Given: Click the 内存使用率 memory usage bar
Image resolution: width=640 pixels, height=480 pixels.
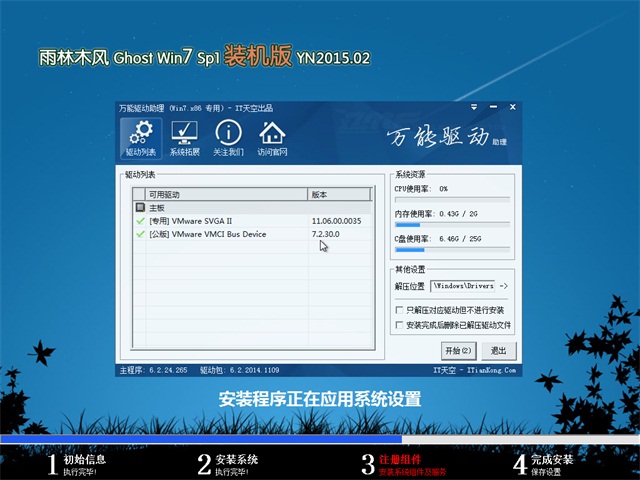Looking at the screenshot, I should click(x=452, y=224).
